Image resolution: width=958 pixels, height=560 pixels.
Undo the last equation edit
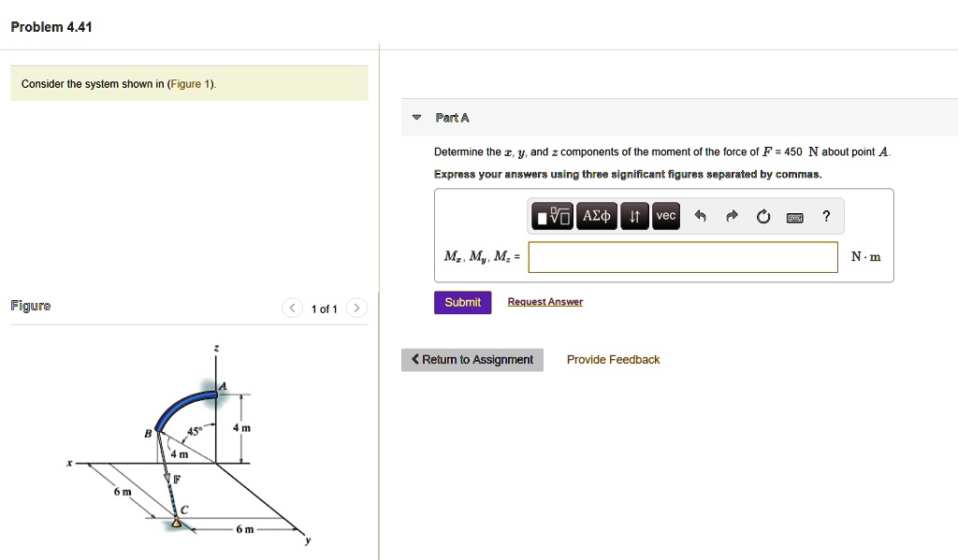pos(700,215)
